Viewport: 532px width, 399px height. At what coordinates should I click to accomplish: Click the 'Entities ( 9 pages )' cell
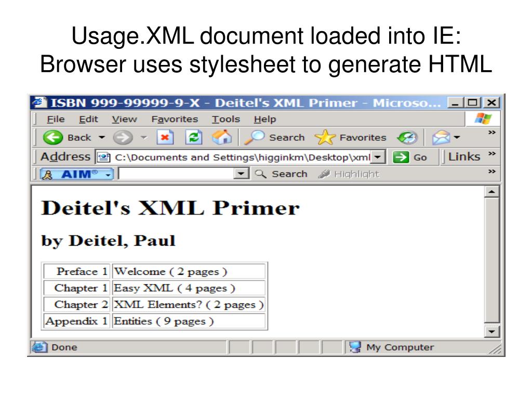(189, 321)
